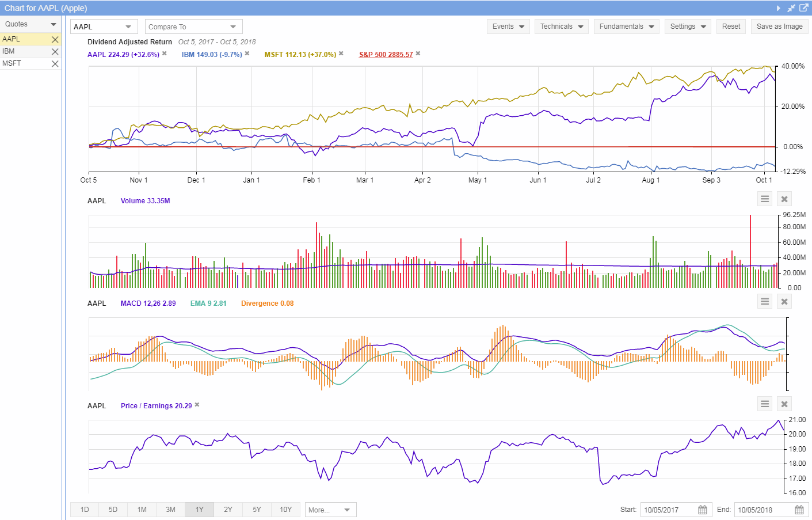Screen dimensions: 812x520
Task: Open the More... time range dropdown
Action: pyautogui.click(x=330, y=510)
